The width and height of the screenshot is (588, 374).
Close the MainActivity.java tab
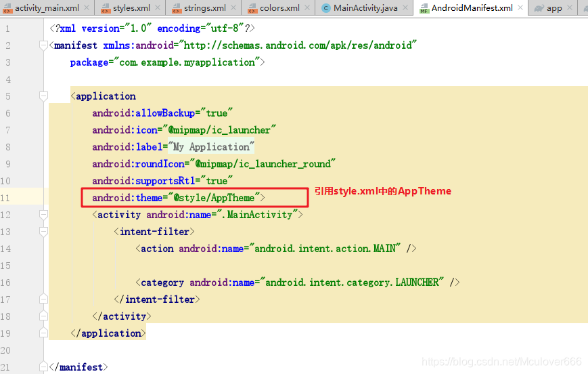(x=405, y=7)
